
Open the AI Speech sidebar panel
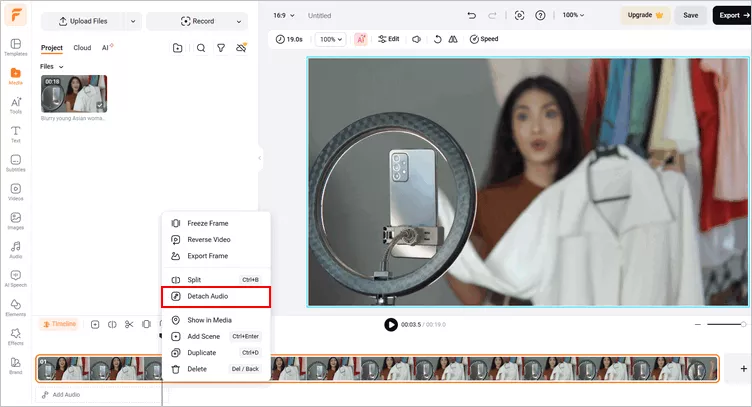(15, 279)
